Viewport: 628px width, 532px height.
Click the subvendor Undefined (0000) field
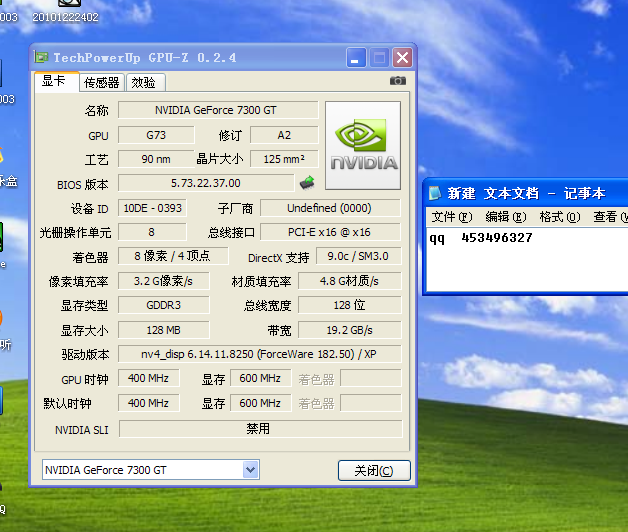[x=330, y=208]
